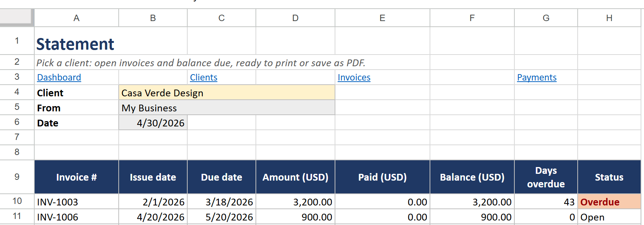Select column B header
Image resolution: width=644 pixels, height=225 pixels.
153,18
